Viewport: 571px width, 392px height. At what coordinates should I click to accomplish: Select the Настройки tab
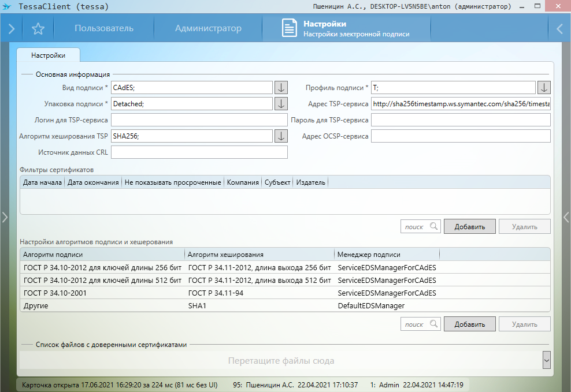48,55
